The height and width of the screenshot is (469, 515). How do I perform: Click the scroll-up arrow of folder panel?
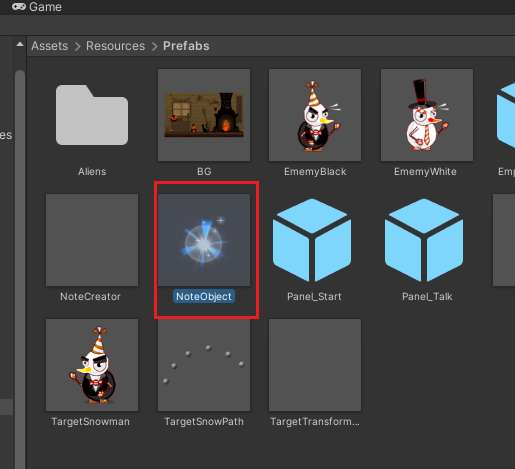[x=20, y=44]
